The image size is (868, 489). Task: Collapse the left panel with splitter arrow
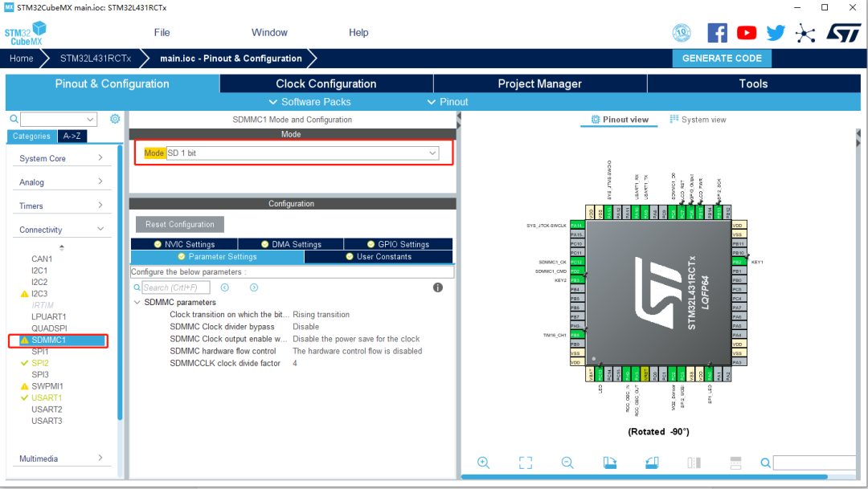point(458,116)
